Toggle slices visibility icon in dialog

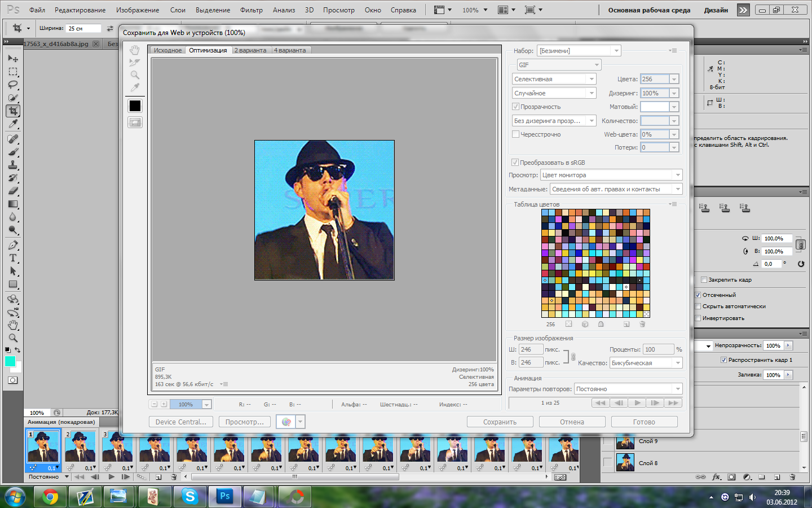pyautogui.click(x=135, y=122)
